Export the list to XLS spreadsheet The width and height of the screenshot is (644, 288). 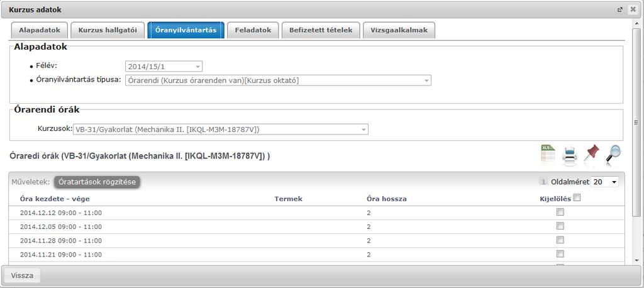548,155
